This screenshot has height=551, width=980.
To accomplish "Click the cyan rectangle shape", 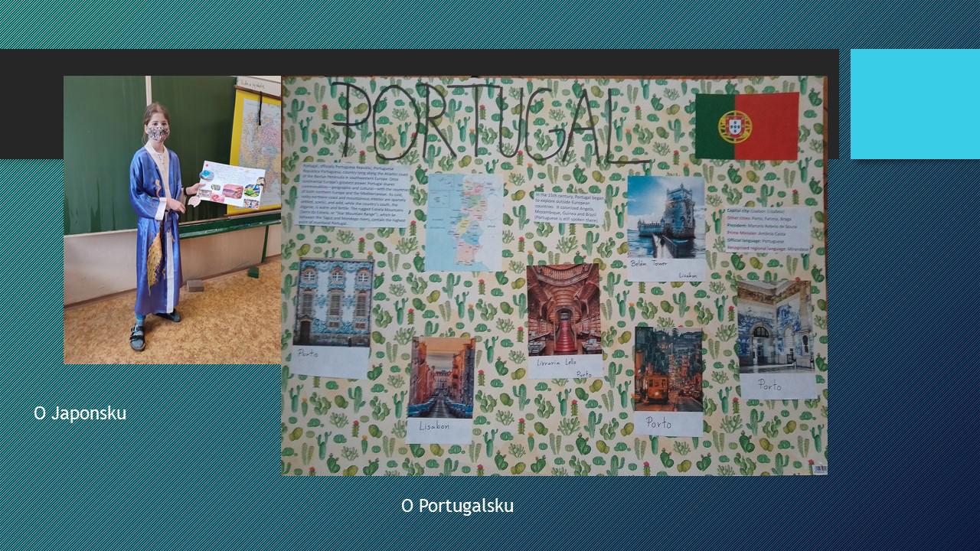I will pos(915,104).
